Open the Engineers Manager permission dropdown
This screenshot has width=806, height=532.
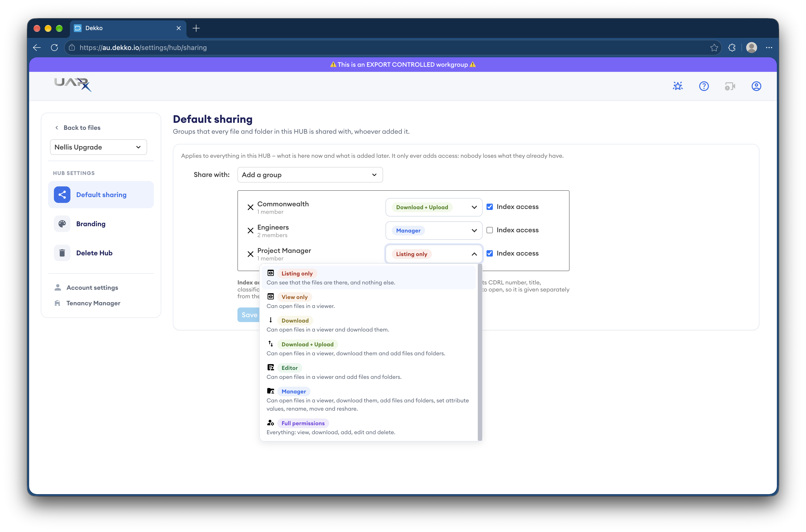434,231
